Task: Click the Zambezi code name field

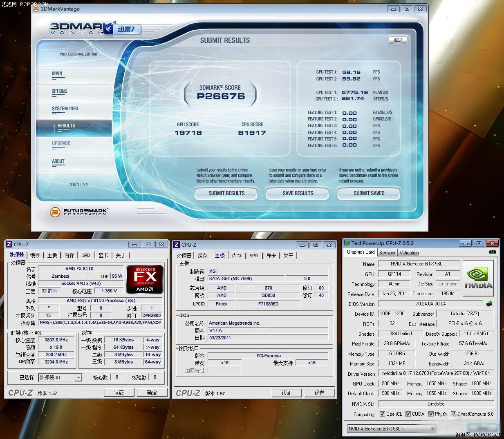Action: [60, 276]
